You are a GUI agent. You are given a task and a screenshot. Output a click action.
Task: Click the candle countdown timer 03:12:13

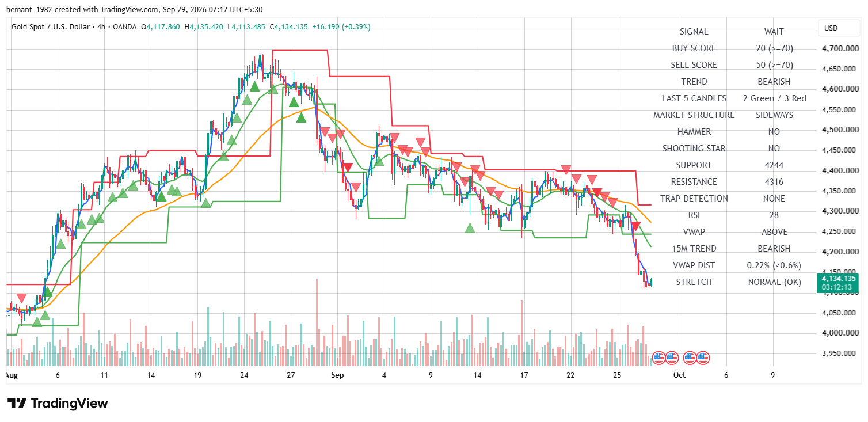point(837,287)
